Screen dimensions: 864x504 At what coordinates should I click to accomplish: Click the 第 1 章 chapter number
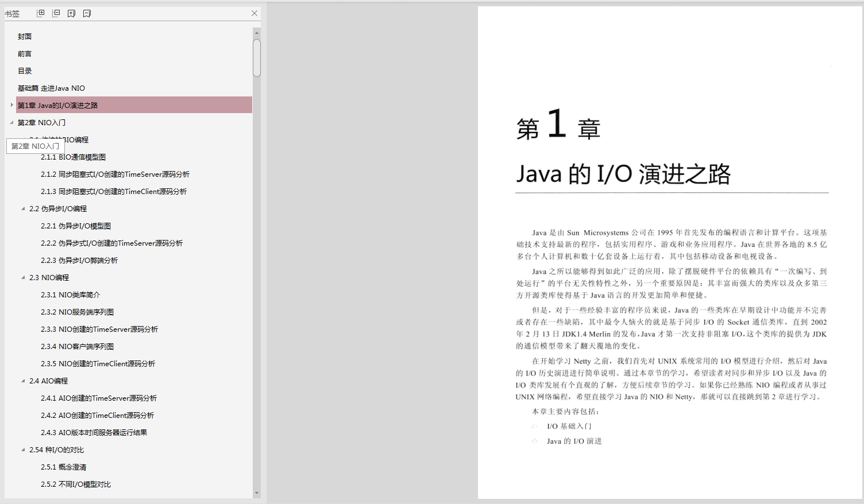pos(558,125)
